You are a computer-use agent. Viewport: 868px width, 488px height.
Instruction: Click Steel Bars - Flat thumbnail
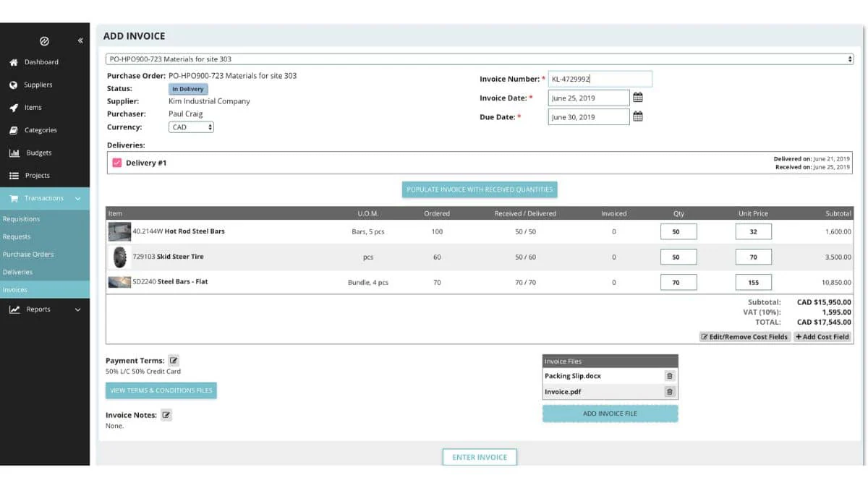click(x=119, y=282)
